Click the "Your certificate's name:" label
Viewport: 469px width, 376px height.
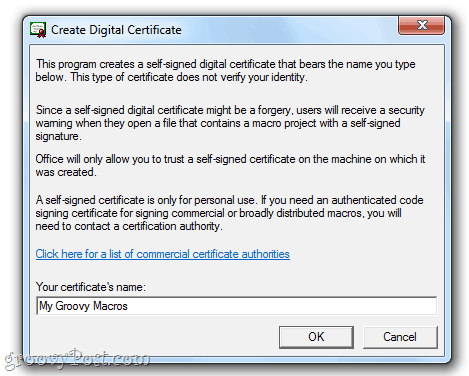91,287
